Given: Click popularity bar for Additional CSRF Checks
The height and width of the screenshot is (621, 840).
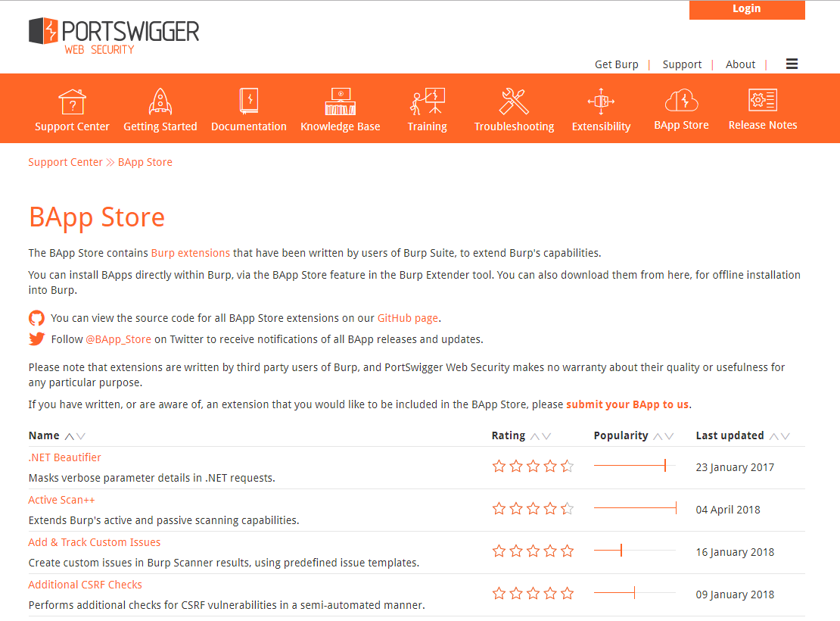Looking at the screenshot, I should coord(635,592).
